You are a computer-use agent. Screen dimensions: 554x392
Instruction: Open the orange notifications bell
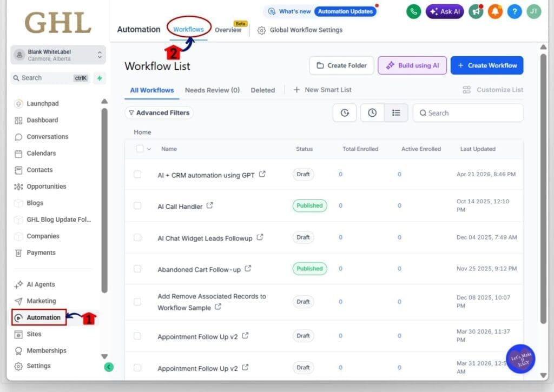pyautogui.click(x=495, y=11)
